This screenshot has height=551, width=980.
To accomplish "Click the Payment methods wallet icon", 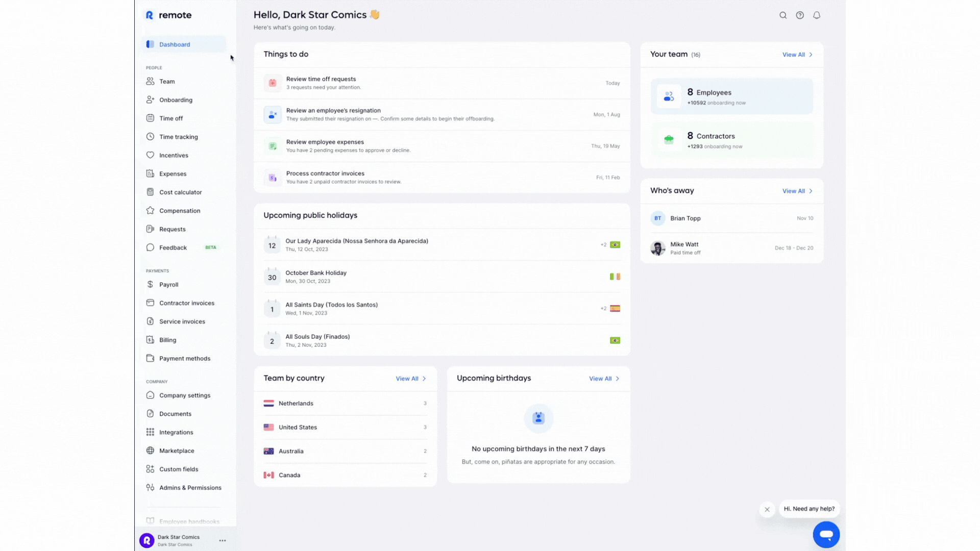I will point(150,358).
